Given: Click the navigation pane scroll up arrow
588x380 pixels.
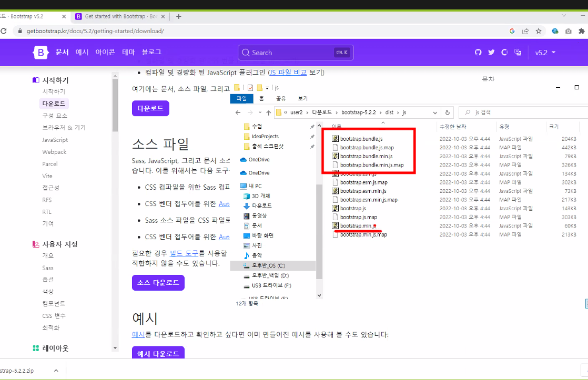Looking at the screenshot, I should [319, 126].
